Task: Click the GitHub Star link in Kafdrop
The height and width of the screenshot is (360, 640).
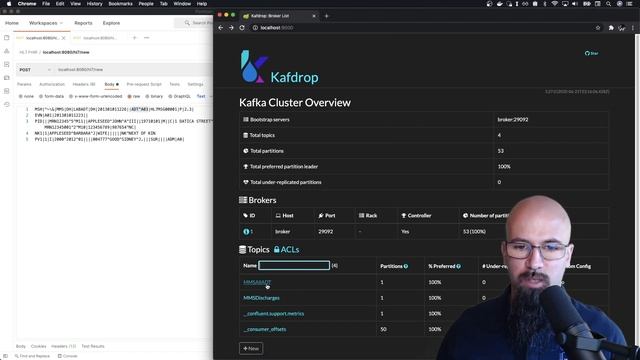Action: coord(591,53)
